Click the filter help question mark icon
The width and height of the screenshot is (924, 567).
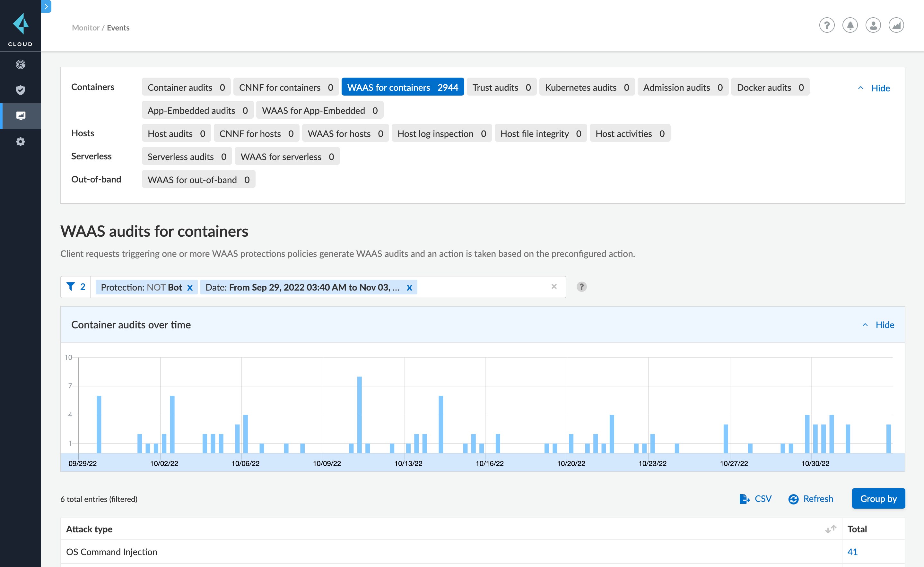click(581, 287)
